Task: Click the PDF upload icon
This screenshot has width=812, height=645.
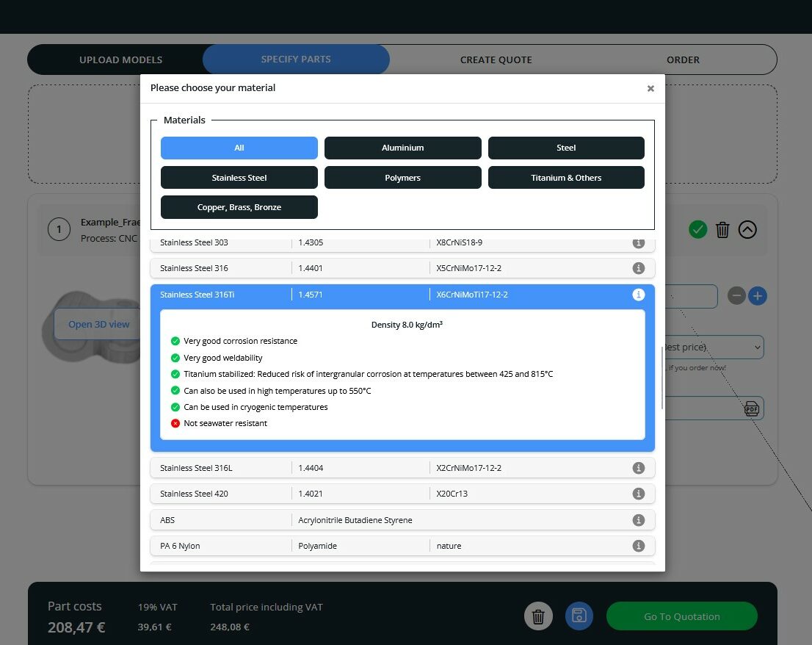Action: (752, 408)
